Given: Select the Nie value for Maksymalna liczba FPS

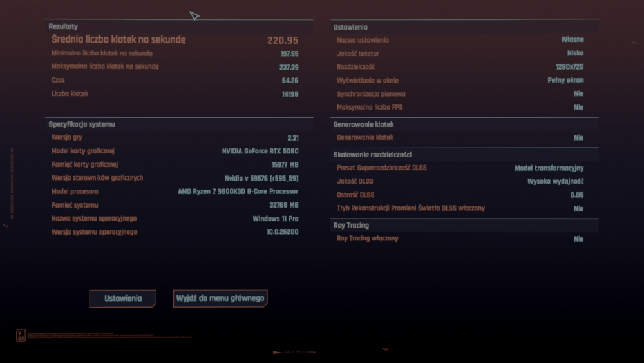Looking at the screenshot, I should pyautogui.click(x=579, y=107).
